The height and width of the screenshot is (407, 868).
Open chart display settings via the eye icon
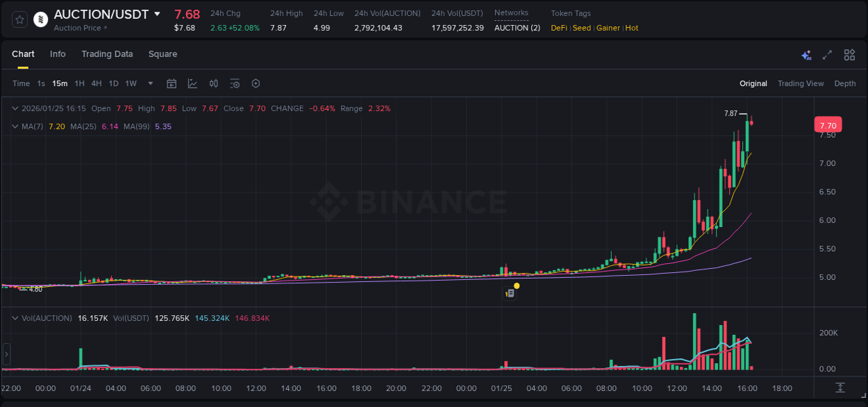pos(235,83)
